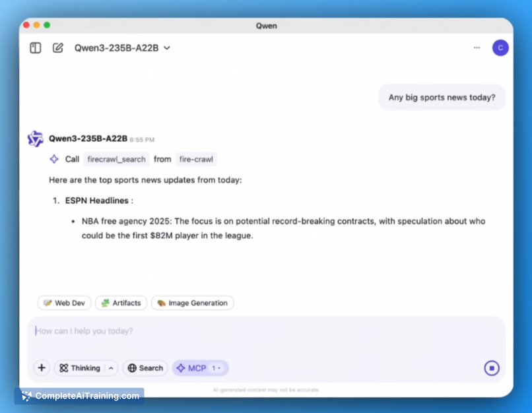The width and height of the screenshot is (532, 413).
Task: Click the Qwen3-235B-A22B response name label
Action: pos(88,139)
